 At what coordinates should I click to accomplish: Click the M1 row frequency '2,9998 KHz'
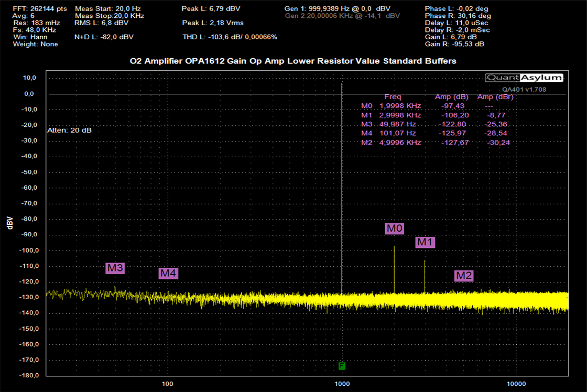400,115
